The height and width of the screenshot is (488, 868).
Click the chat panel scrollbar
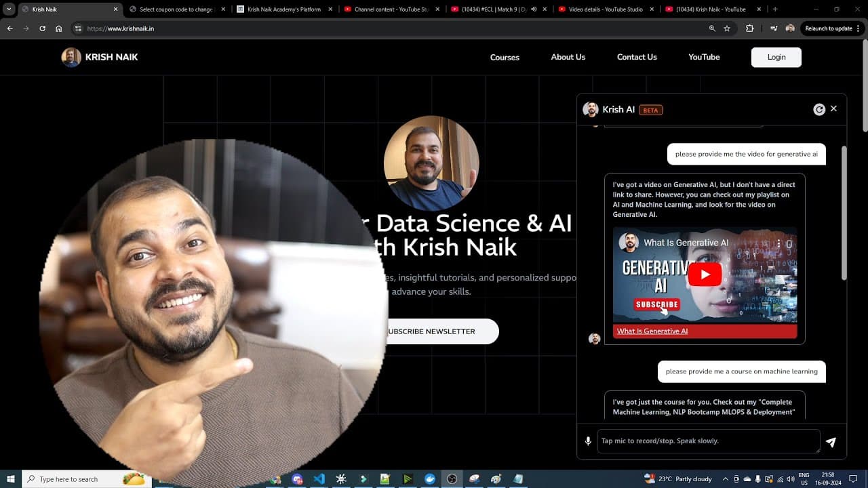[x=844, y=211]
